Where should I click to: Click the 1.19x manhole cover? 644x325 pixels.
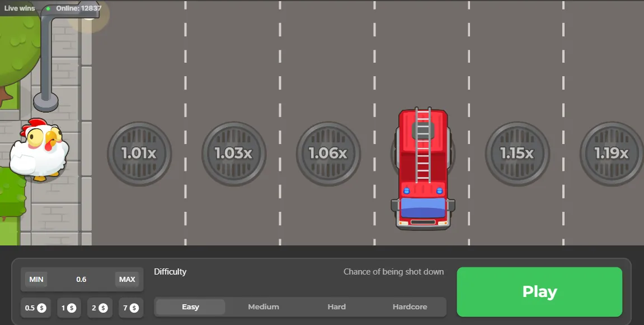611,154
